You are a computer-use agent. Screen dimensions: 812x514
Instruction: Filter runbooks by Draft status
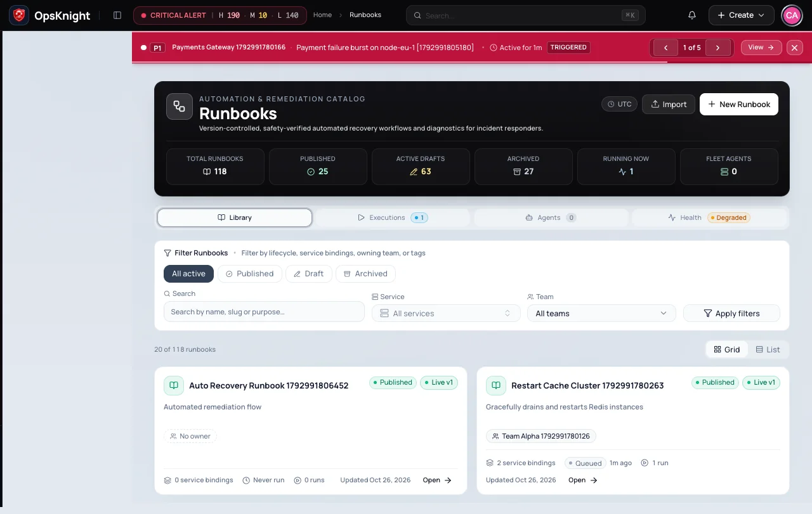tap(309, 274)
